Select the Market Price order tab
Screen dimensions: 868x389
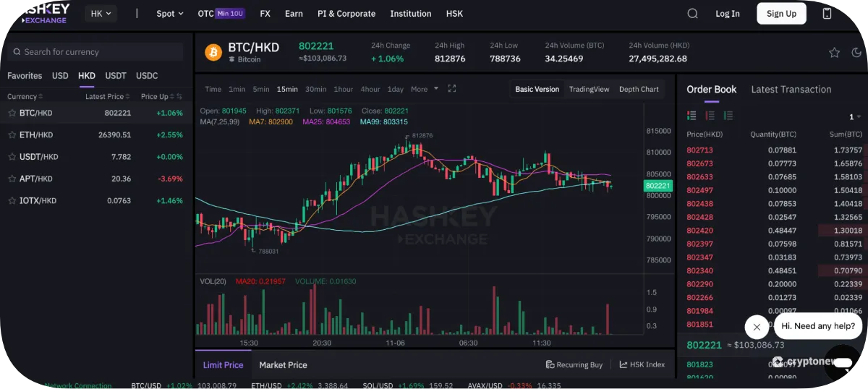(284, 365)
